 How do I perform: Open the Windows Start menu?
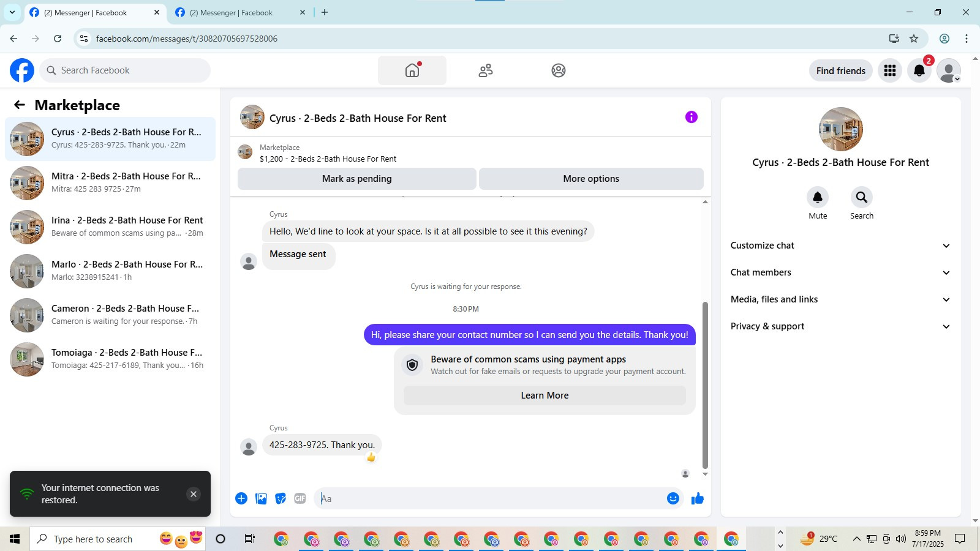tap(15, 539)
